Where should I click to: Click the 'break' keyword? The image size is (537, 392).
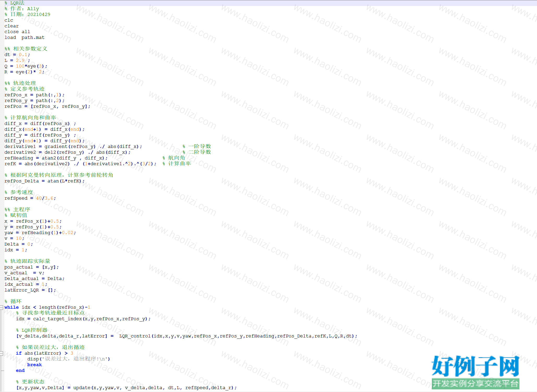tap(35, 365)
